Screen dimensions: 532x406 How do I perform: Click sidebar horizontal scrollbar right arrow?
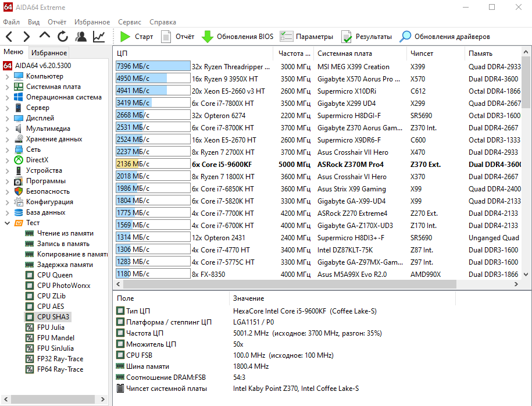(103, 399)
